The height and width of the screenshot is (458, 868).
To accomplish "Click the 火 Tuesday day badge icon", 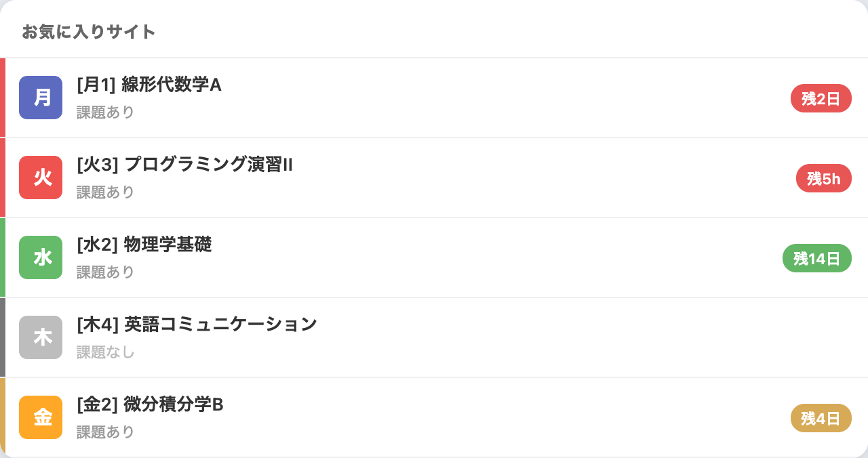I will coord(40,178).
